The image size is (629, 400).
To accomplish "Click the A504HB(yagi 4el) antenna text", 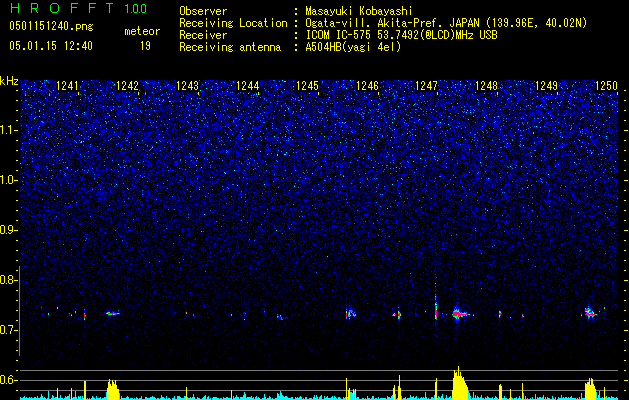I will point(353,47).
